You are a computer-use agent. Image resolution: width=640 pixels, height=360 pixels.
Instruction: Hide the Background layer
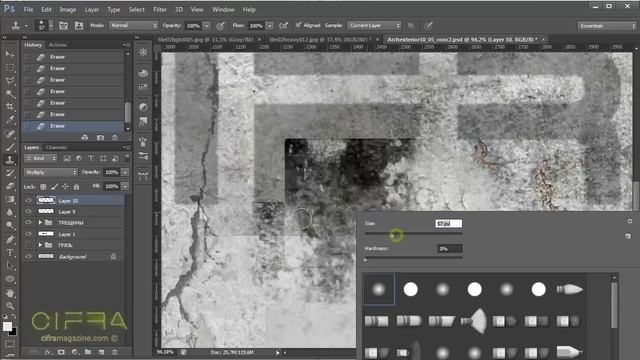click(28, 256)
